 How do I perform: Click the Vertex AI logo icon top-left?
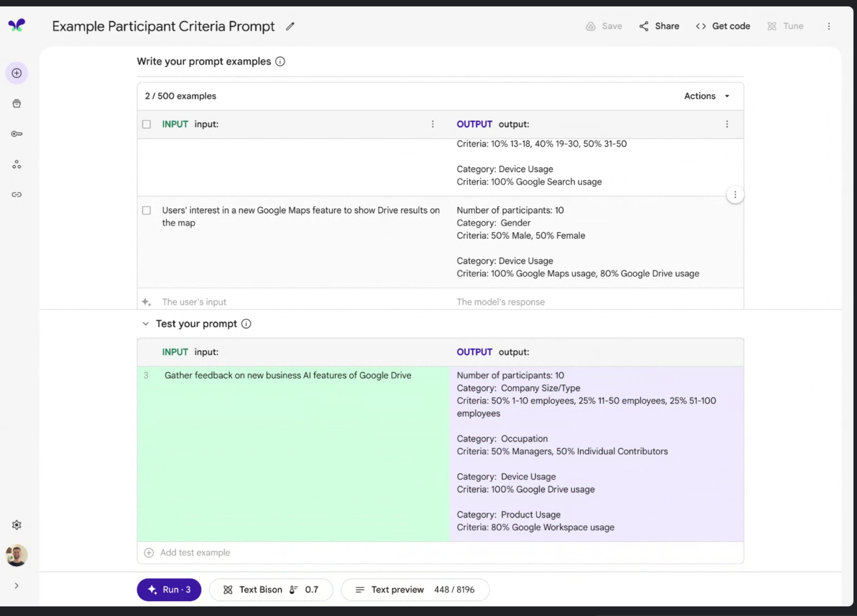click(x=16, y=24)
